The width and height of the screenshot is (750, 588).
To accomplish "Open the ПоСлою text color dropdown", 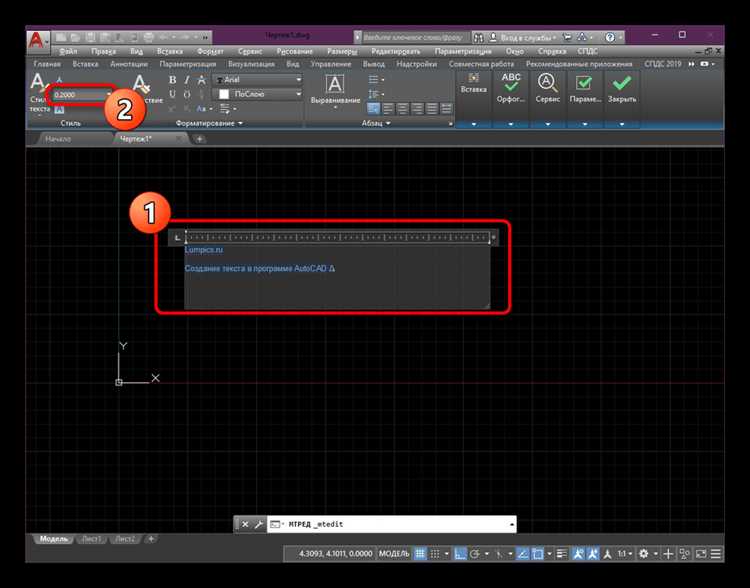I will coord(258,94).
